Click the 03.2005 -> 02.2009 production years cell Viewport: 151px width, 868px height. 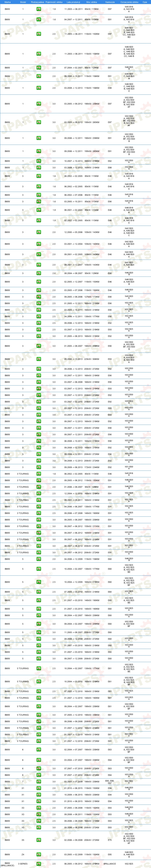tap(73, 855)
